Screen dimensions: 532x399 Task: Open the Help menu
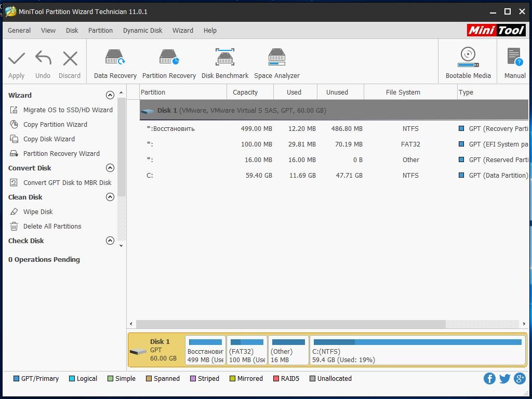(x=210, y=31)
